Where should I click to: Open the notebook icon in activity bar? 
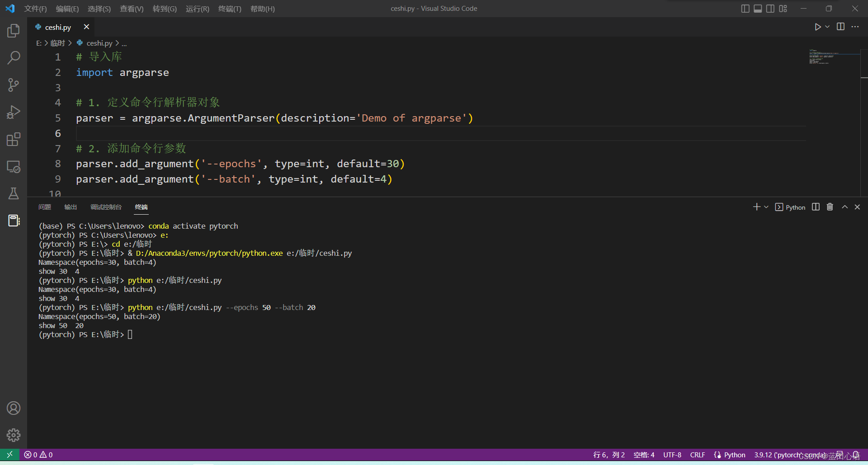14,221
